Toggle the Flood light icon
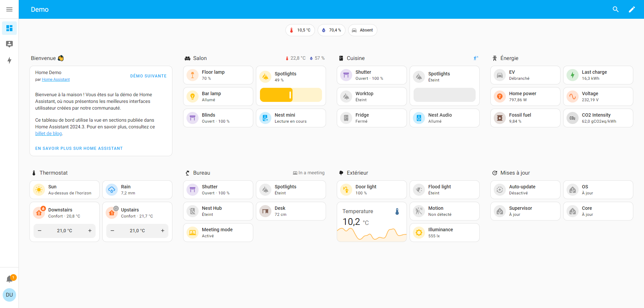The height and width of the screenshot is (308, 644). tap(419, 190)
